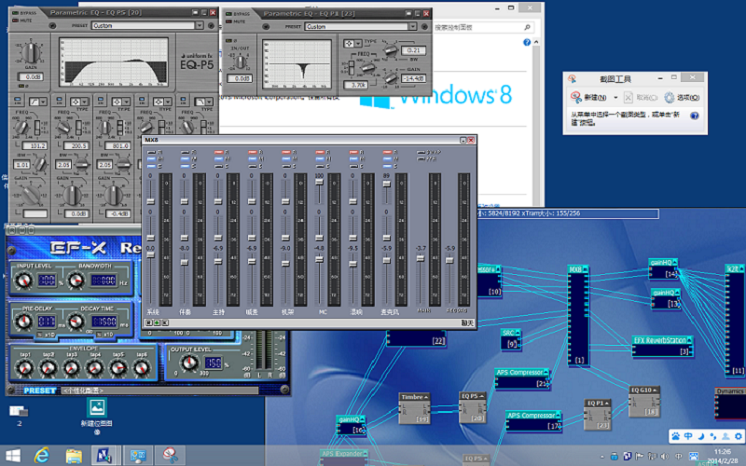Click the blue help icon in Control Panel window
The width and height of the screenshot is (746, 466).
(x=527, y=42)
